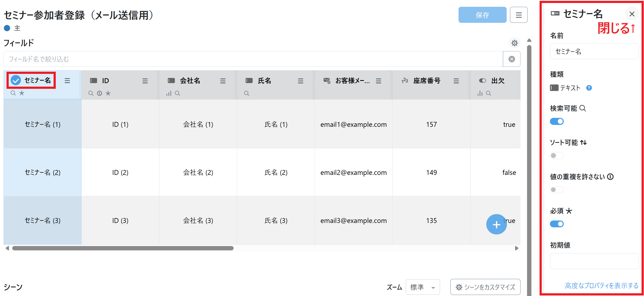644x296 pixels.
Task: Disable the 検索可能 toggle
Action: pos(557,121)
